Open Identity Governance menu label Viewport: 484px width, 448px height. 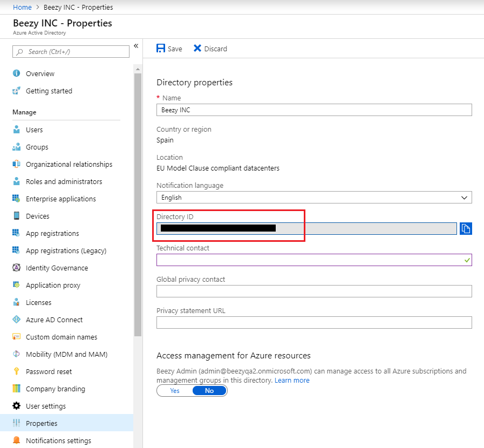57,268
